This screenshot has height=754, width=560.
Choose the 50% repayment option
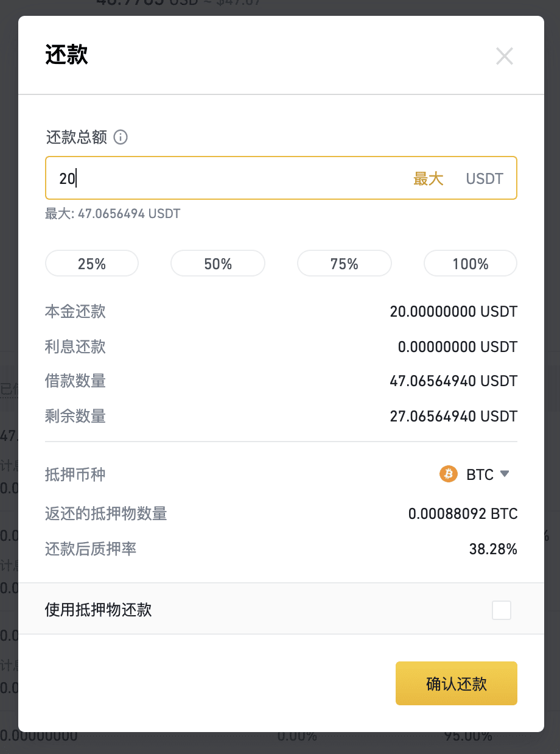point(218,264)
